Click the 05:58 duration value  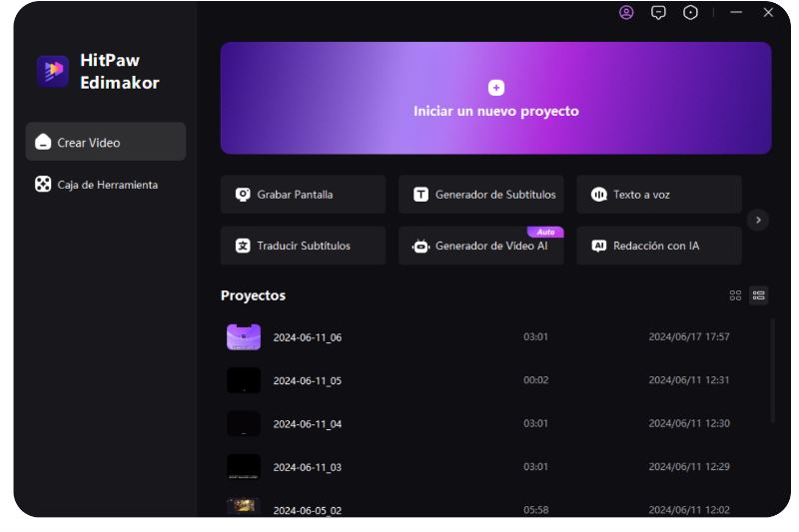tap(535, 510)
